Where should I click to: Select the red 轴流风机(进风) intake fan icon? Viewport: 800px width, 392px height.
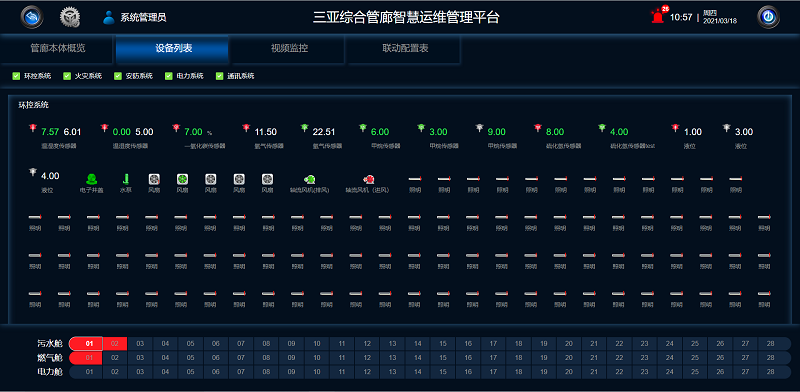click(x=368, y=179)
